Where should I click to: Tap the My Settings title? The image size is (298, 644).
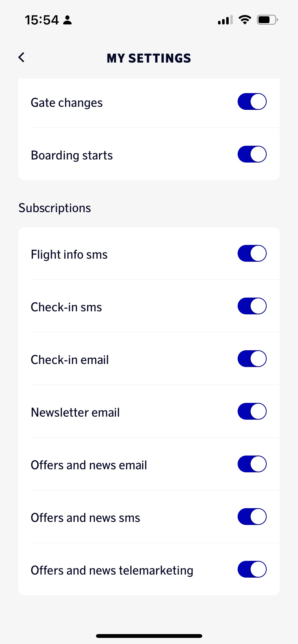[149, 58]
